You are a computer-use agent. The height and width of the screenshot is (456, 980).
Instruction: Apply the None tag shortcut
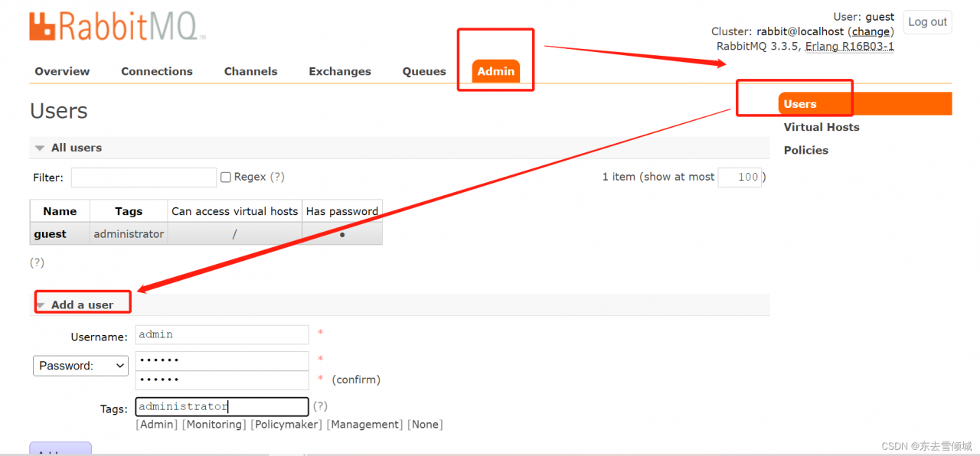[425, 425]
